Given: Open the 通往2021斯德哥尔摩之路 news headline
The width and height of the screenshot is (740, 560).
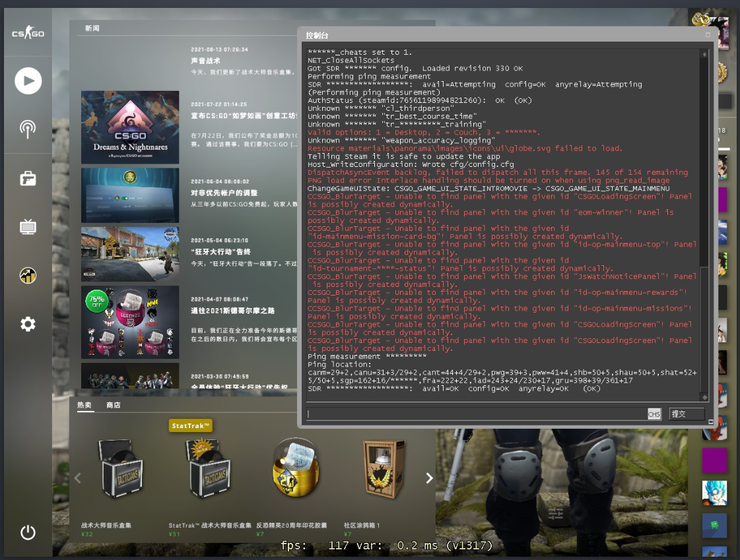Looking at the screenshot, I should tap(232, 311).
